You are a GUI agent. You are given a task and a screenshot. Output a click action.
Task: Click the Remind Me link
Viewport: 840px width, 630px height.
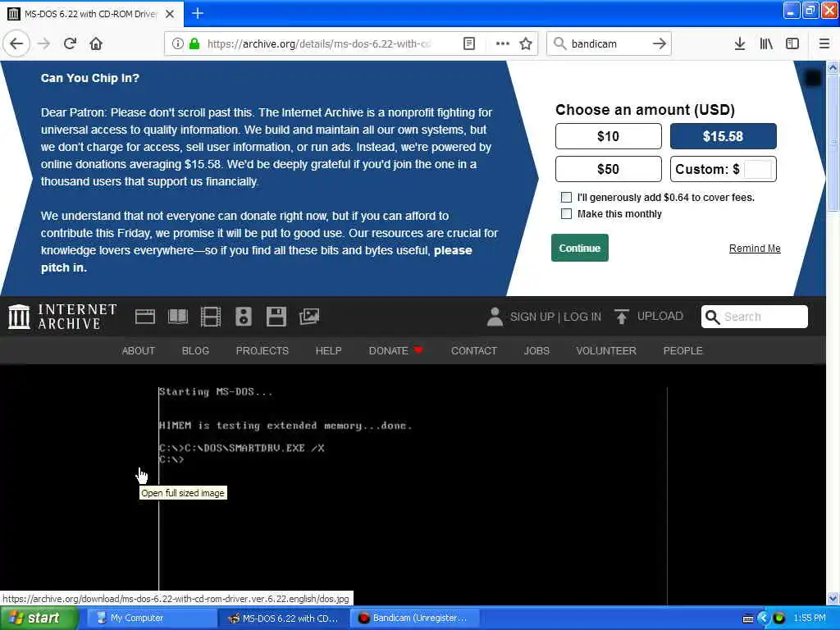point(755,248)
